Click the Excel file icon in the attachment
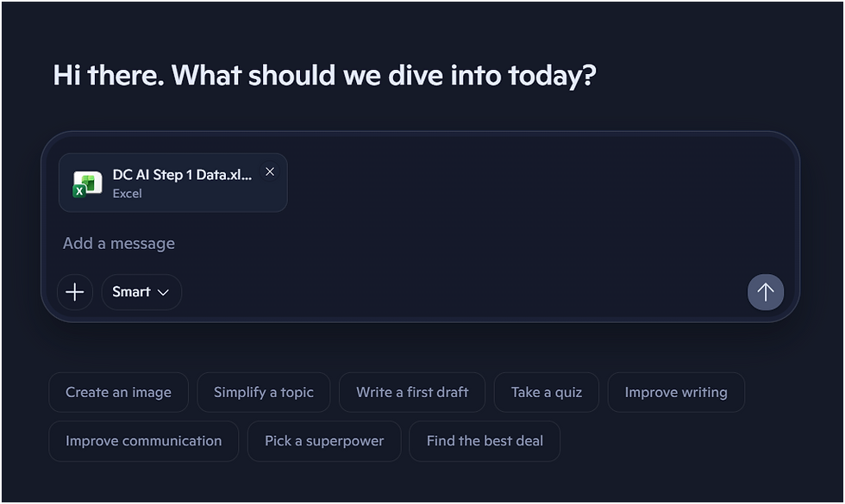 [87, 183]
